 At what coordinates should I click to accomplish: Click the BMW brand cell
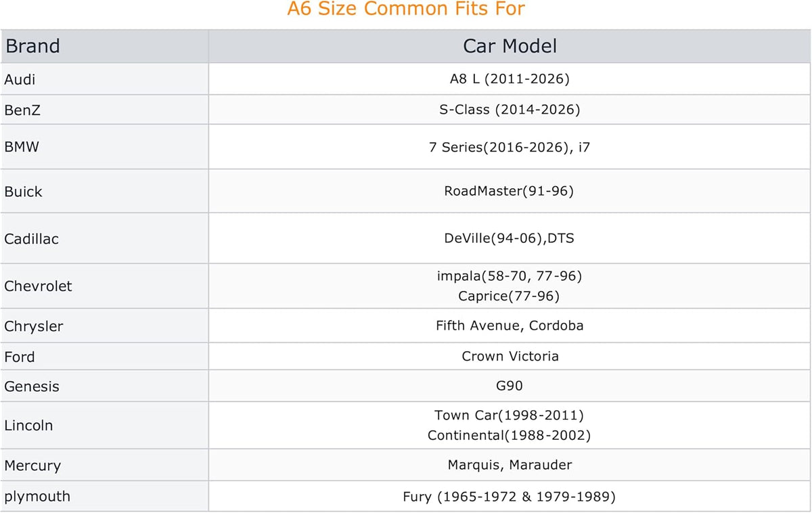pyautogui.click(x=104, y=147)
